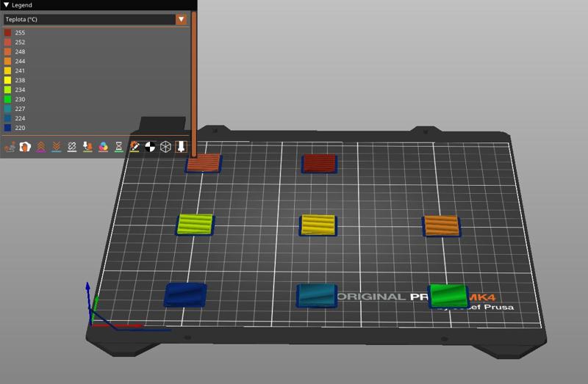588x384 pixels.
Task: Click legend value text 230
Action: tap(20, 99)
